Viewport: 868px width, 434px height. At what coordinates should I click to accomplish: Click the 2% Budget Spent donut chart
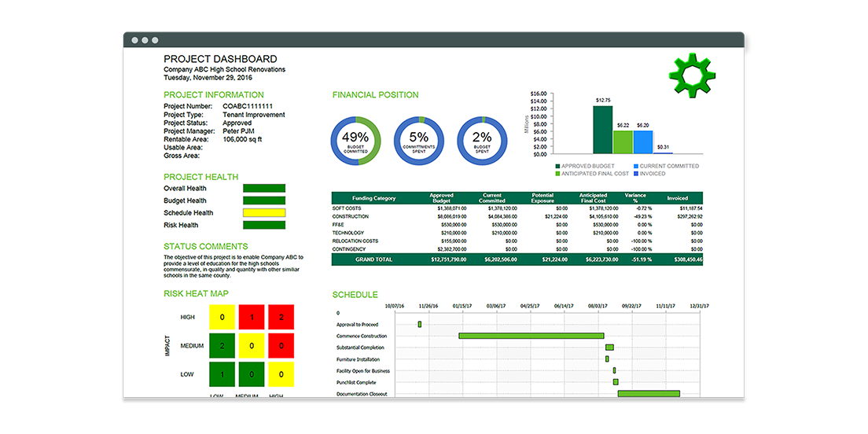482,141
